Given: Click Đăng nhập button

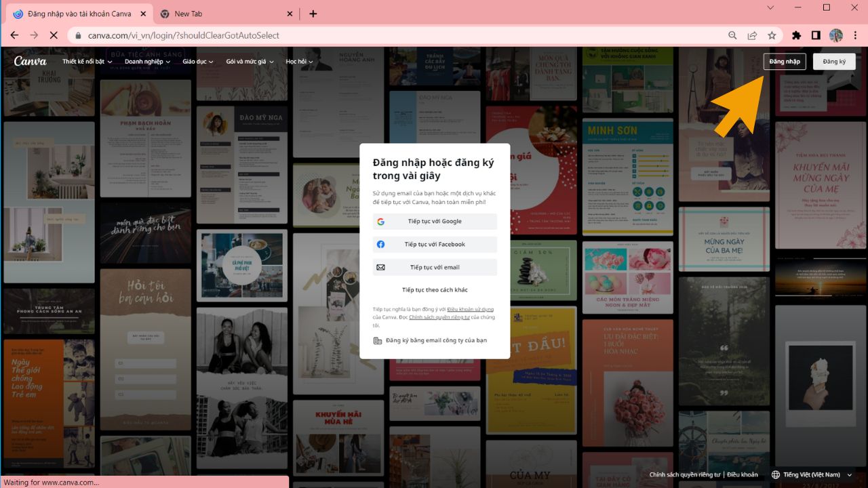Looking at the screenshot, I should click(x=785, y=62).
